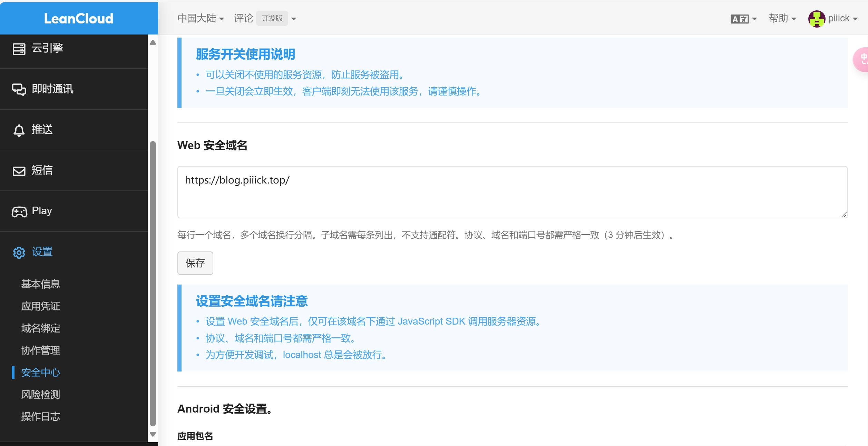Click into the Web 安全域名 textarea

coord(512,192)
